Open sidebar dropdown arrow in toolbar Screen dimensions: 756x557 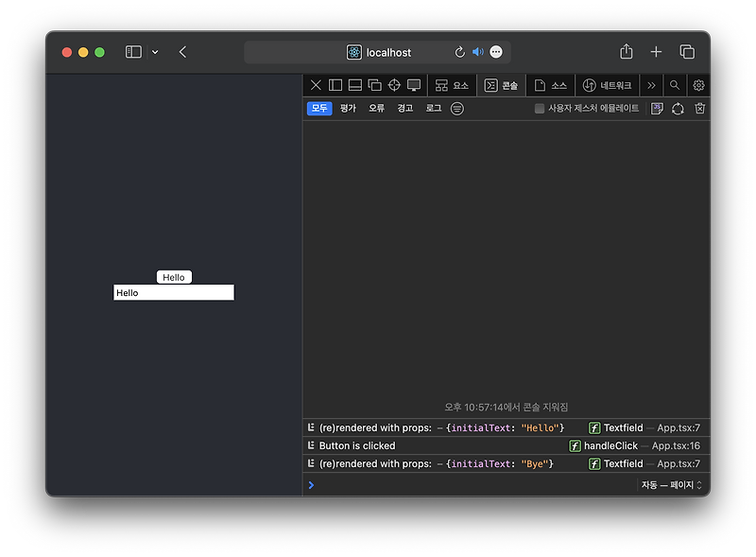point(155,52)
